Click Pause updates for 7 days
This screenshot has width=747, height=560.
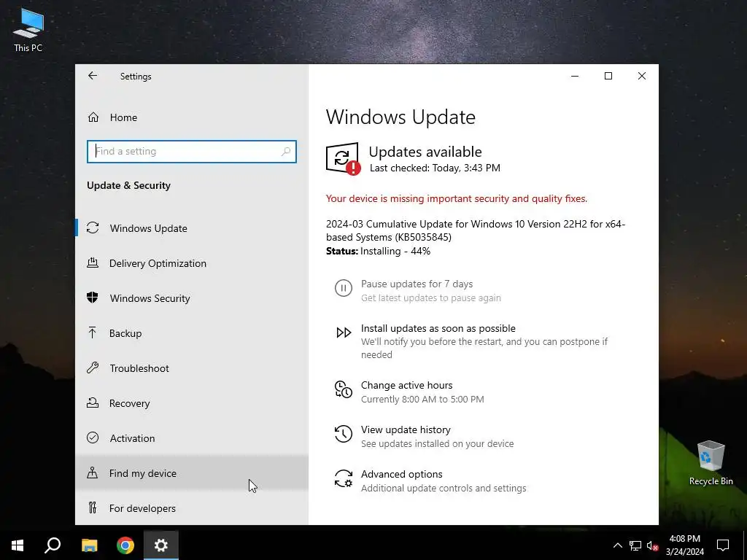[x=417, y=284]
